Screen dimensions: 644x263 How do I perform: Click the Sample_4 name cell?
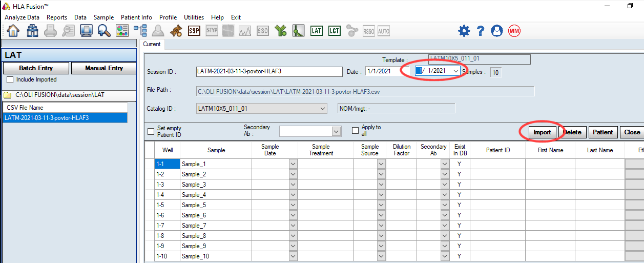coord(216,195)
